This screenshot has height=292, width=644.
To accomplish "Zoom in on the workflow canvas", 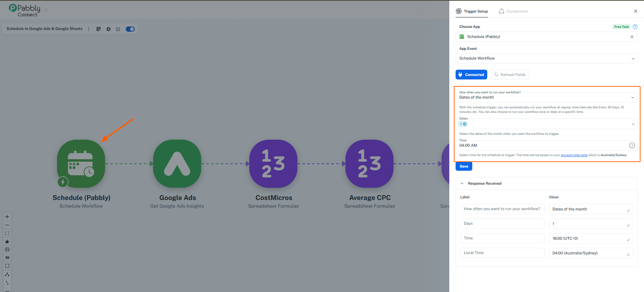I will point(7,217).
